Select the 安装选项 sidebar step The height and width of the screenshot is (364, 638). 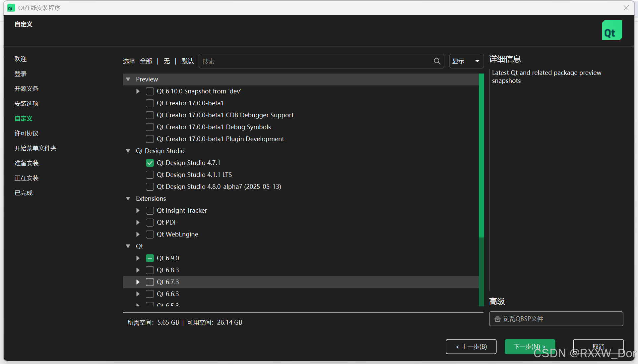[x=27, y=104]
